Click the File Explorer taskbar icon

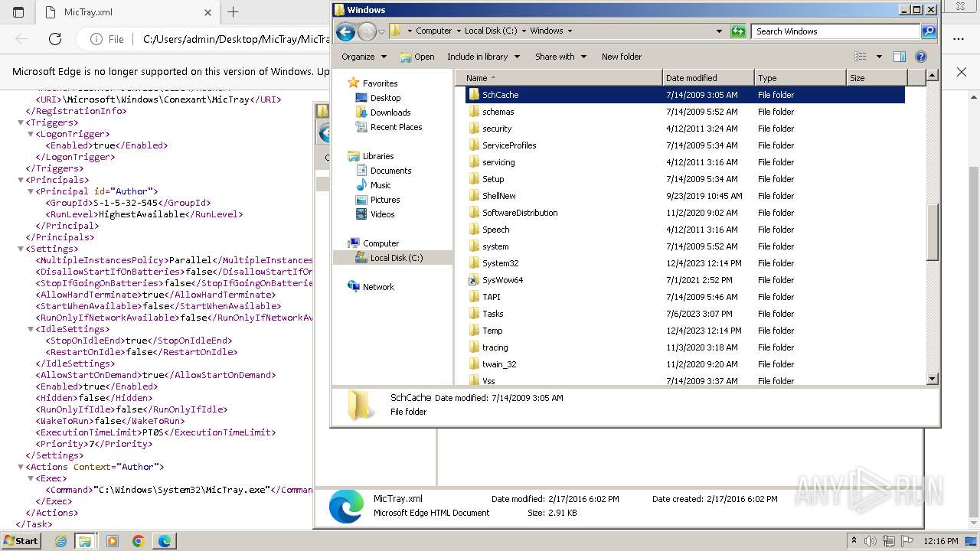click(85, 541)
